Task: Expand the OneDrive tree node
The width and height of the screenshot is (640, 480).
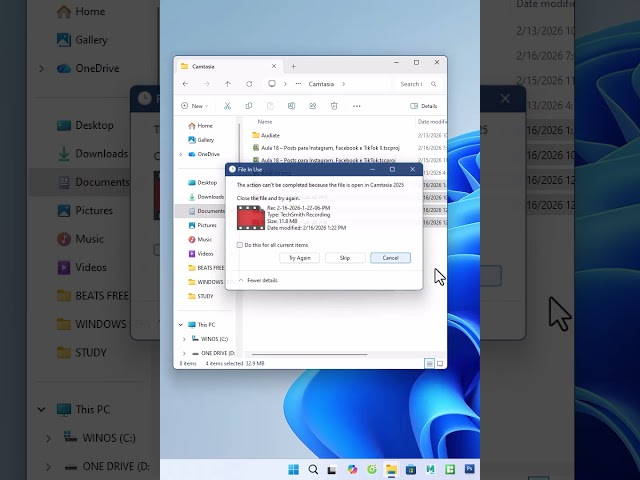Action: pos(181,154)
